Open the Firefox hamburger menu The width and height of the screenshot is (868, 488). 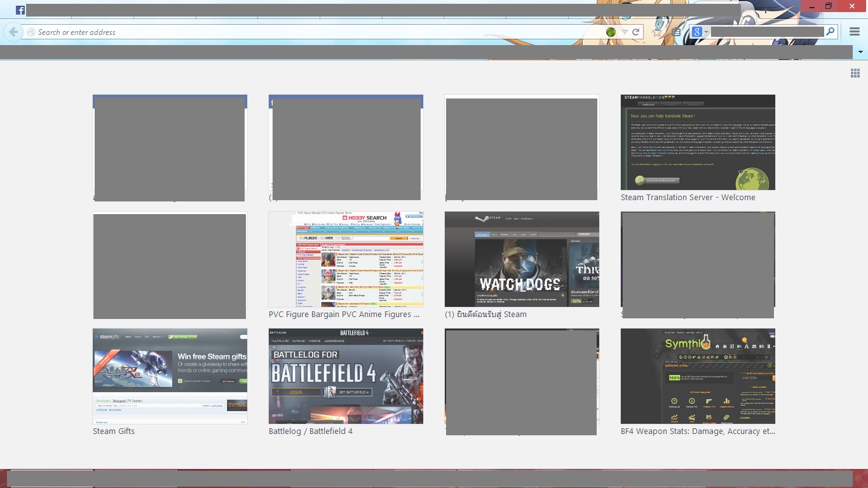tap(854, 31)
